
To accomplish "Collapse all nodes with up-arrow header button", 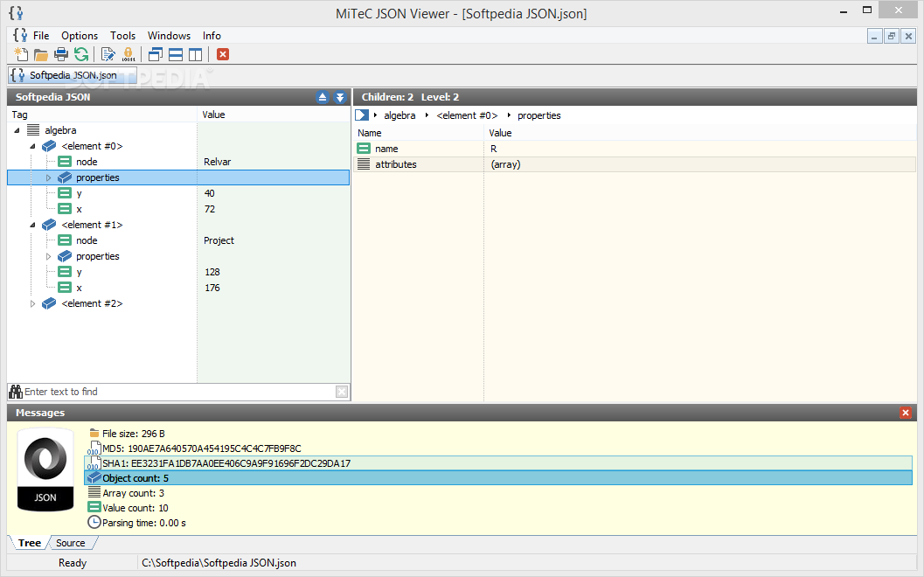I will (323, 97).
